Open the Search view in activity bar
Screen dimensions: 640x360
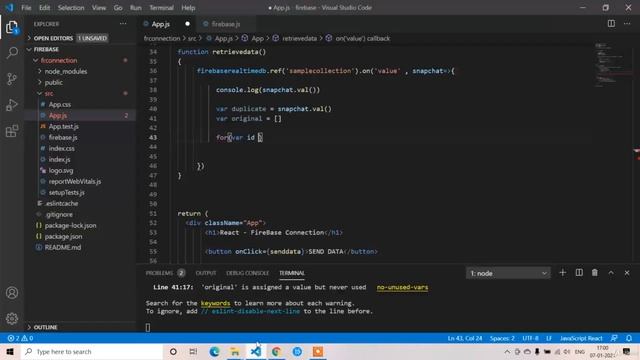(12, 53)
